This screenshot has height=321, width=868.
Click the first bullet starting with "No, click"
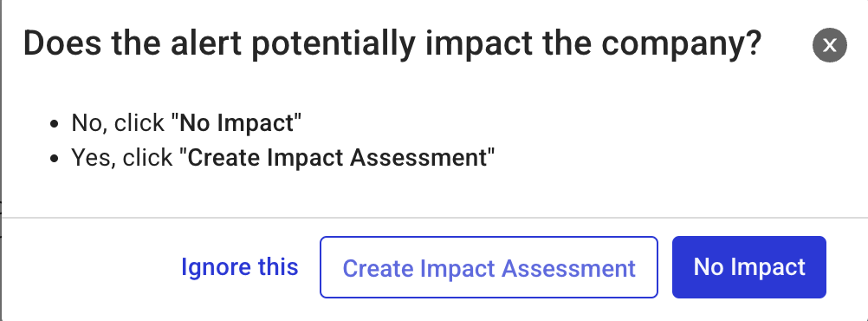[x=186, y=122]
